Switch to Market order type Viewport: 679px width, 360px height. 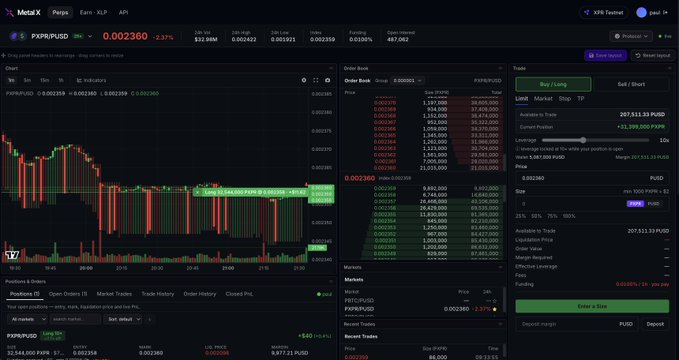click(x=543, y=99)
